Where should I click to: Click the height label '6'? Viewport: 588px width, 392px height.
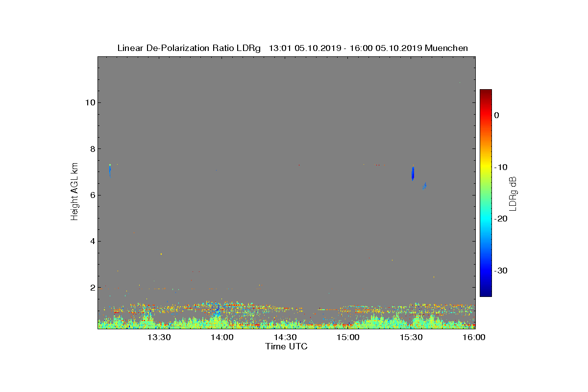point(92,195)
